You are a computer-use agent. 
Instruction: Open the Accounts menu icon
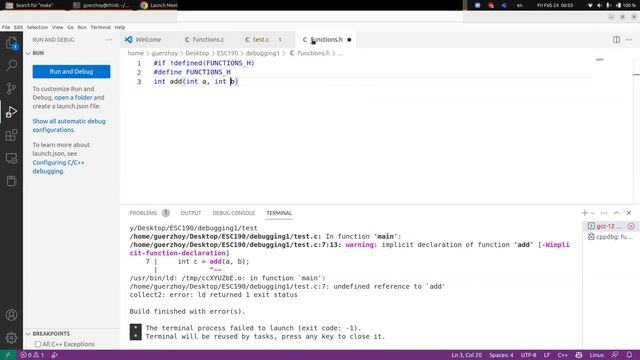pos(11,315)
